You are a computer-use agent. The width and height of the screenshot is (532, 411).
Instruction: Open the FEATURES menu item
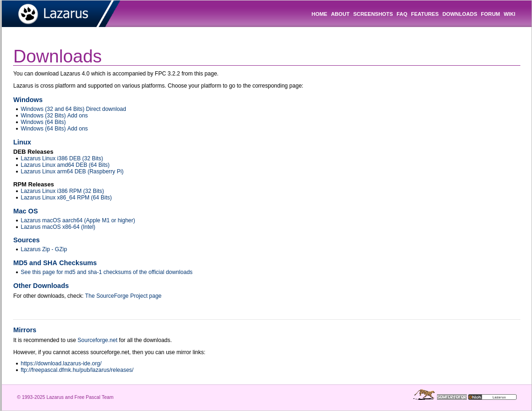424,14
